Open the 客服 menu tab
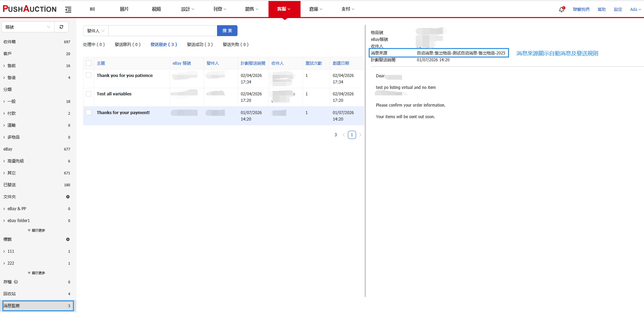This screenshot has height=313, width=644. point(284,9)
